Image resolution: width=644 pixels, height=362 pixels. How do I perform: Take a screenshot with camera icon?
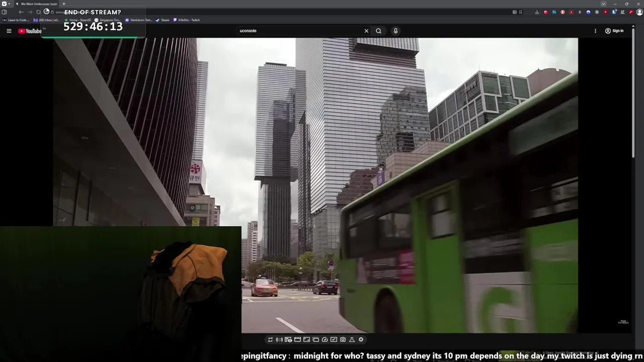click(343, 340)
